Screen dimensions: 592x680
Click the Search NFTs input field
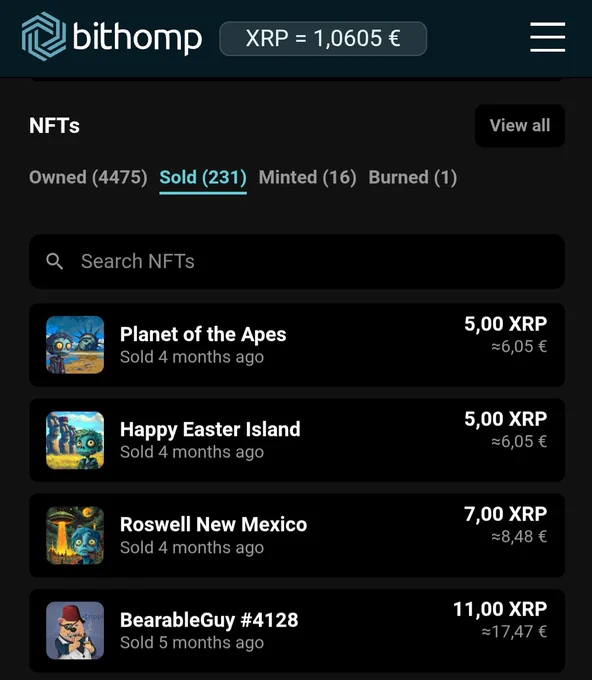297,262
